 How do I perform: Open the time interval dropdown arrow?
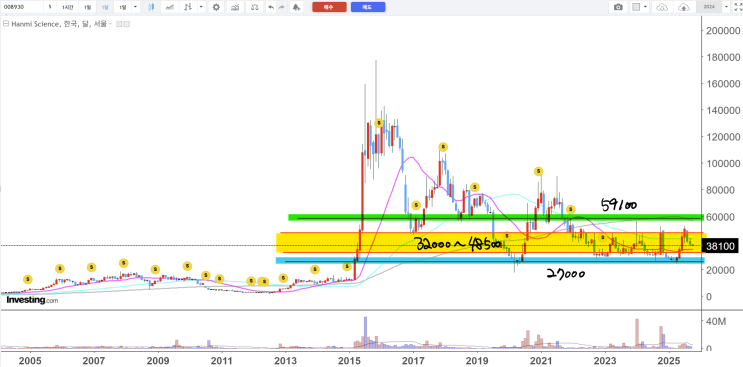tap(136, 7)
